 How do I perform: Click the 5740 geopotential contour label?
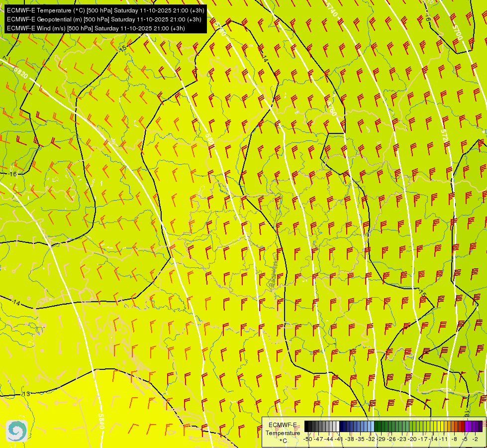tap(331, 10)
